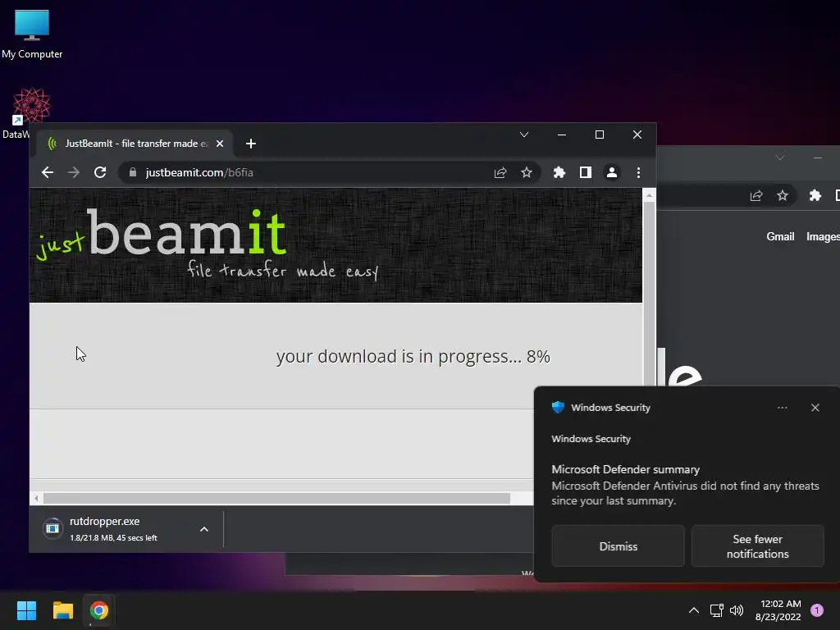Image resolution: width=840 pixels, height=630 pixels.
Task: Click the justbeamit logo banner
Action: click(x=208, y=244)
